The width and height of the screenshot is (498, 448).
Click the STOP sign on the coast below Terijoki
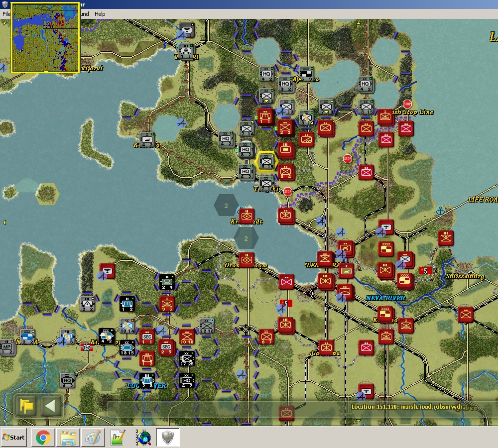(288, 192)
